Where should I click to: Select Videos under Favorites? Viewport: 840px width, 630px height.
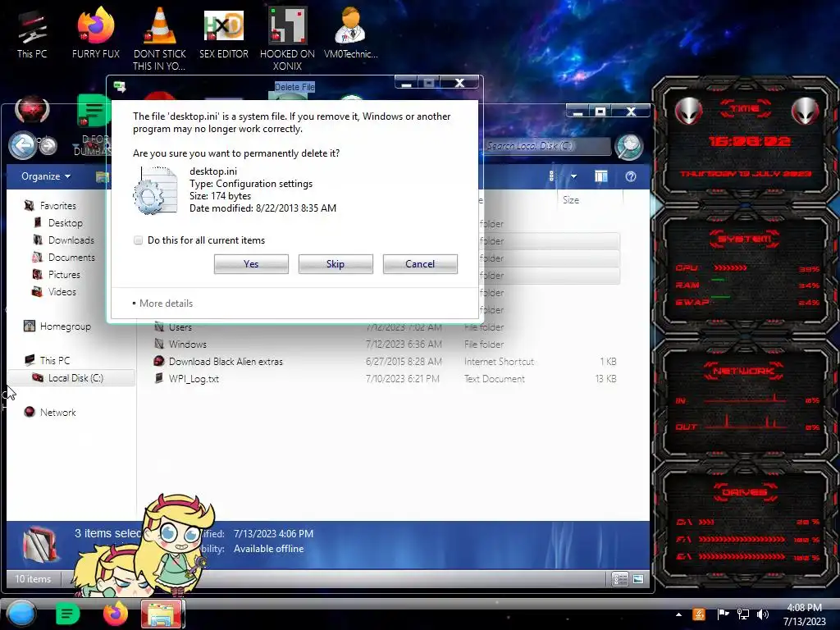pyautogui.click(x=62, y=292)
